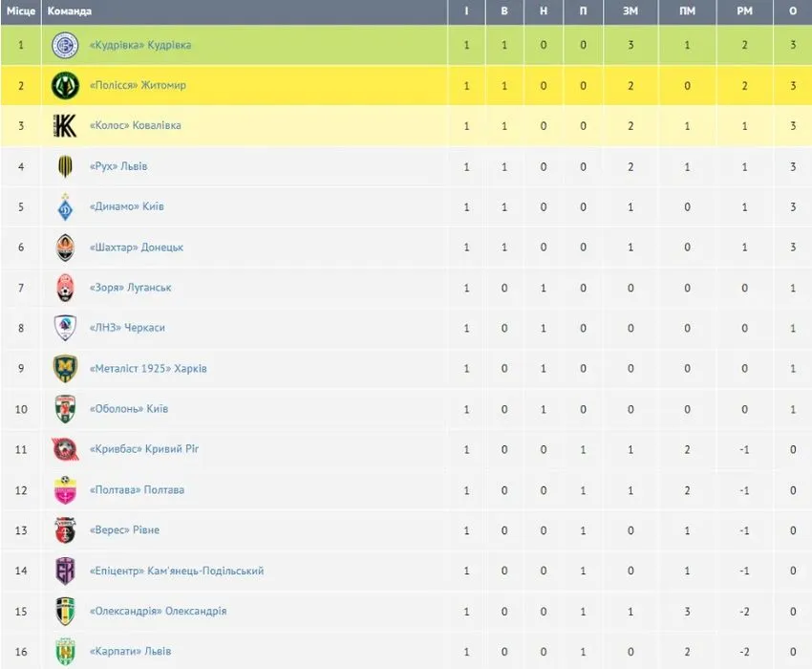Click the Polissya Zhytomyr club crest
Screen dimensions: 812x669
click(x=65, y=85)
